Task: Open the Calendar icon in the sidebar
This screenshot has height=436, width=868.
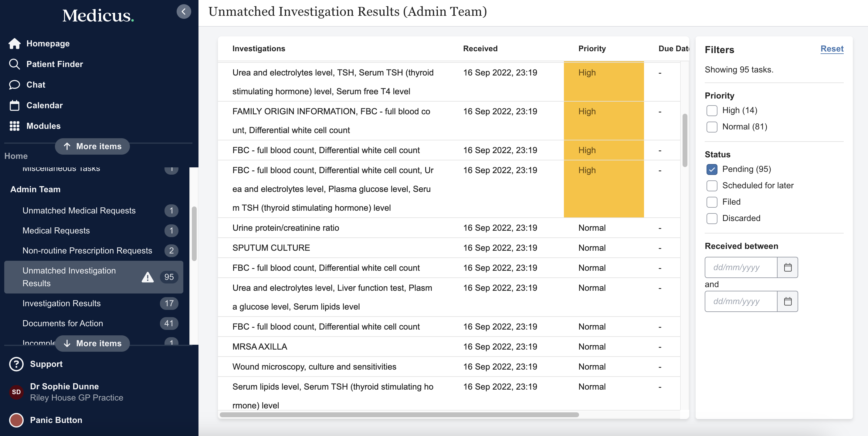Action: coord(15,105)
